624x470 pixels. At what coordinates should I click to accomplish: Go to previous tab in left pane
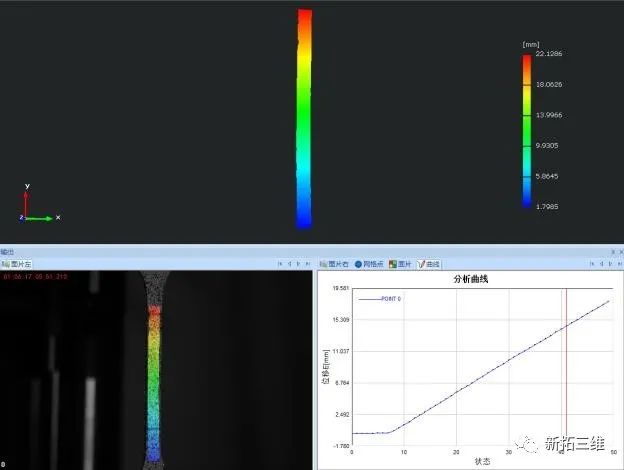click(289, 264)
